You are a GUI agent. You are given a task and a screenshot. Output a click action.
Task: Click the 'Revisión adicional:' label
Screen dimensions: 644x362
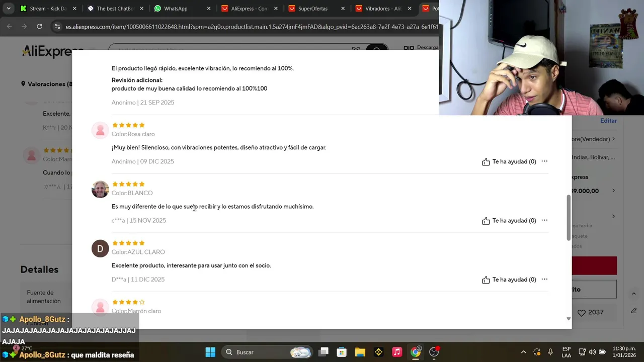[137, 80]
